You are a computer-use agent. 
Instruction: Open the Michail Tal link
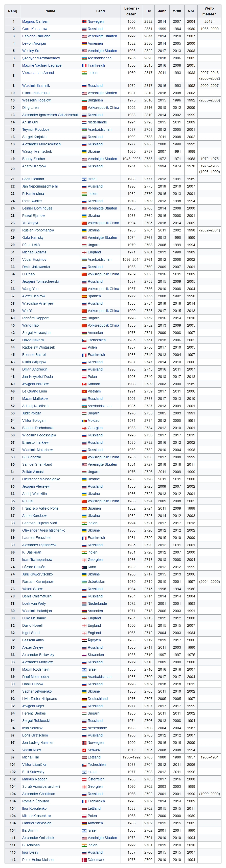point(30,757)
